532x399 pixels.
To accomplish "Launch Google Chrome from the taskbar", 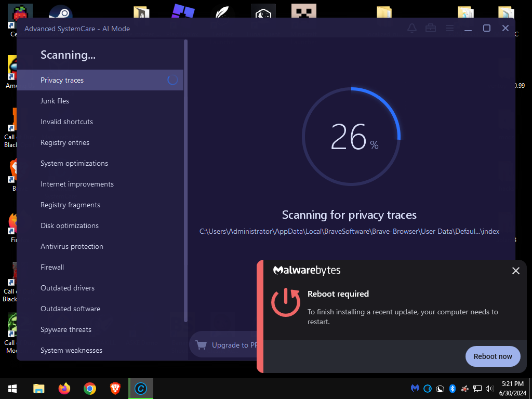I will click(89, 389).
